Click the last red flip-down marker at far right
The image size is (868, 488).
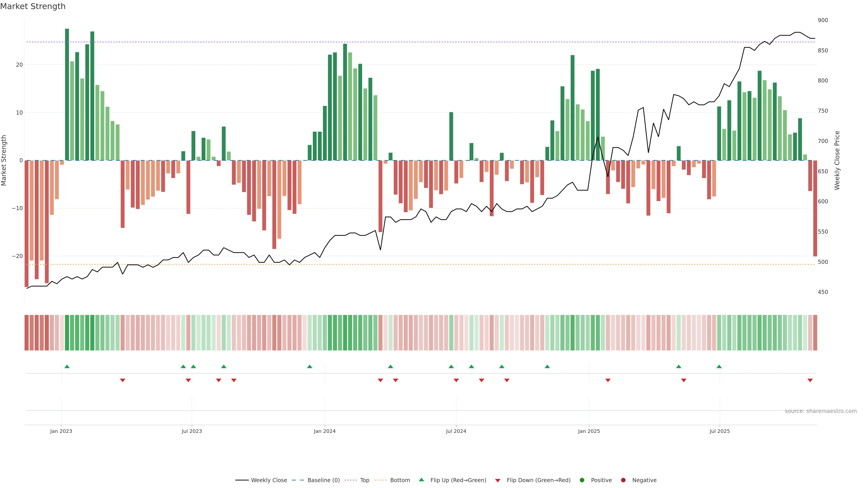coord(810,380)
